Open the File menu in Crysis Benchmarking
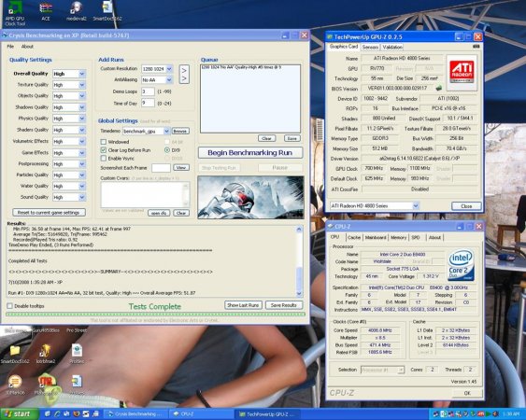 click(x=10, y=47)
